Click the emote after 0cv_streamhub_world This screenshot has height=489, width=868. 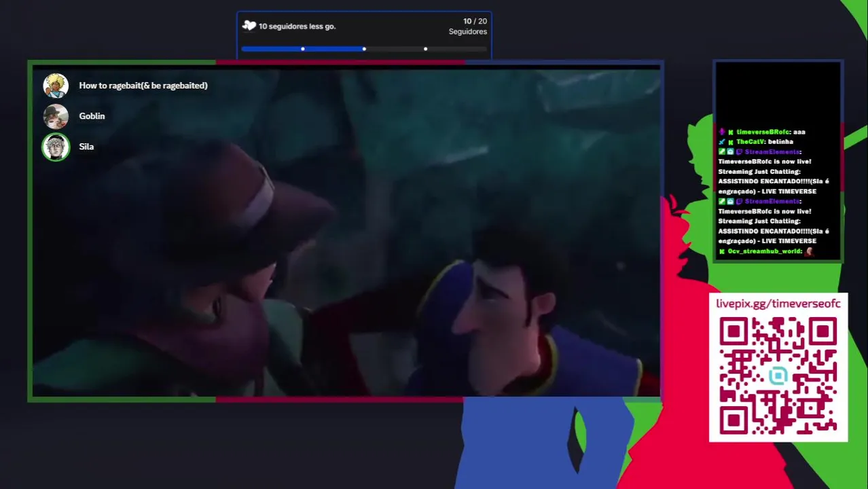tap(809, 251)
